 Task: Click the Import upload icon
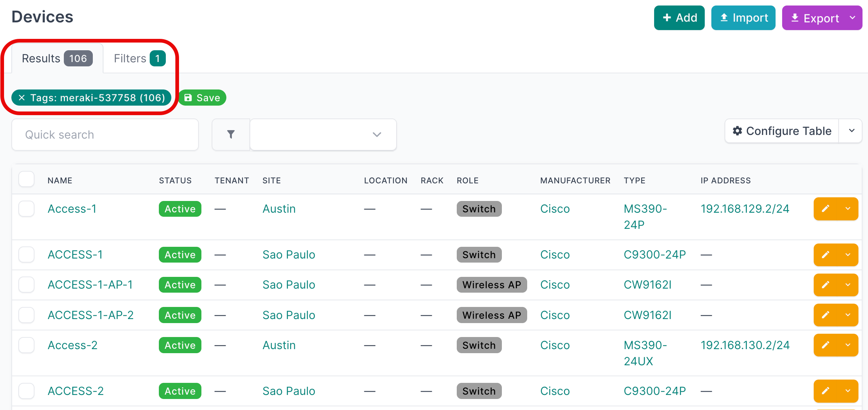coord(723,17)
